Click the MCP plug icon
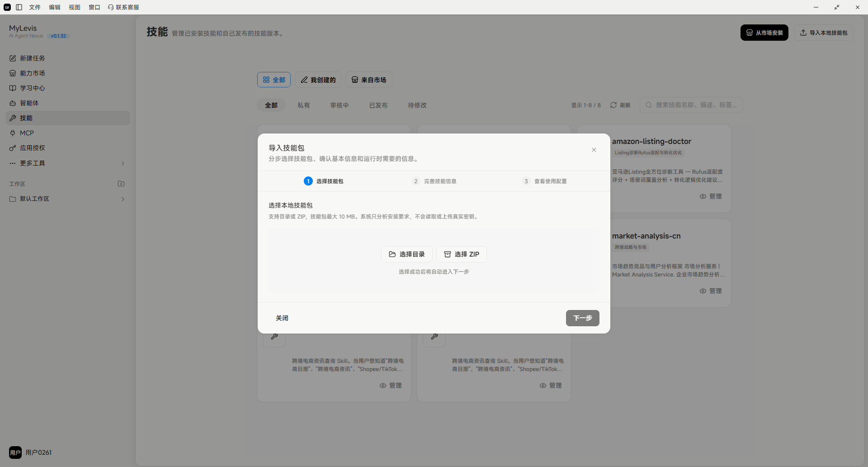 [x=13, y=133]
